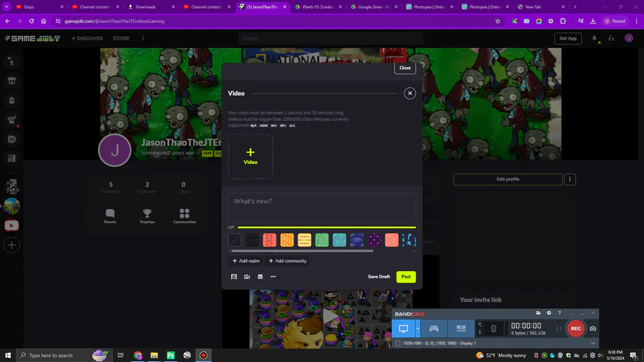Viewport: 644px width, 362px height.
Task: Select the salmon pink background swatch
Action: tap(391, 240)
